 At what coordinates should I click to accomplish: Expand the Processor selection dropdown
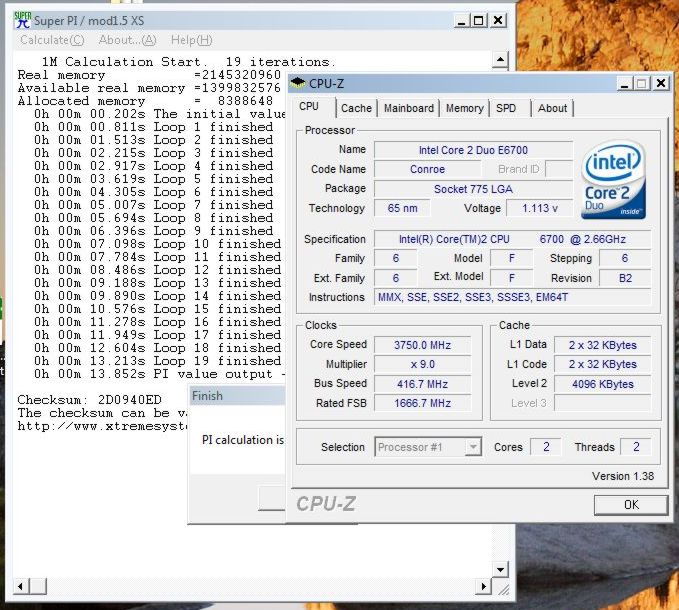click(473, 447)
